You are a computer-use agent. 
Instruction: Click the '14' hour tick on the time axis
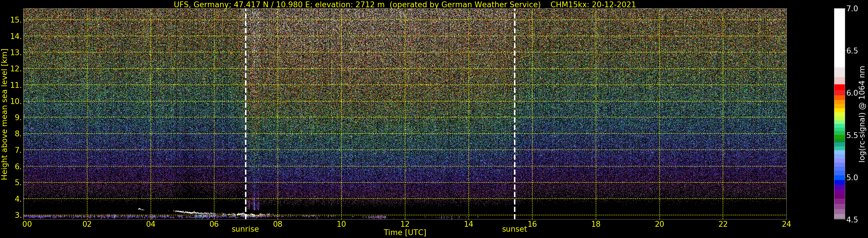(x=468, y=224)
